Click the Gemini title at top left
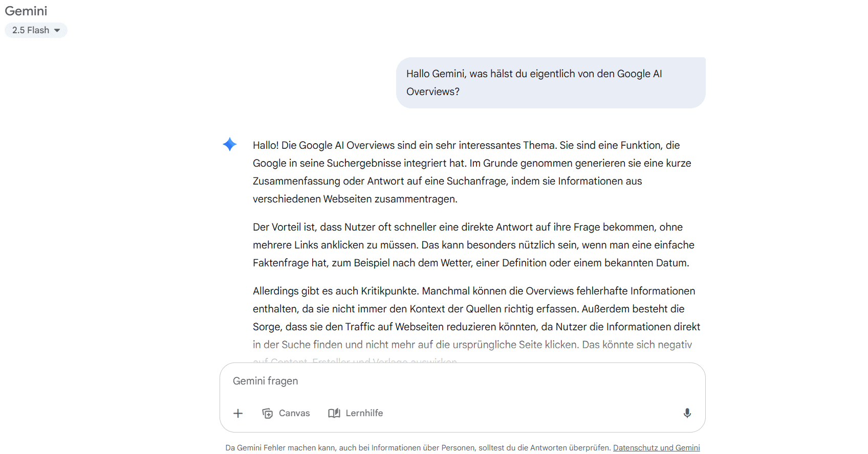Viewport: 868px width, 454px height. point(26,11)
